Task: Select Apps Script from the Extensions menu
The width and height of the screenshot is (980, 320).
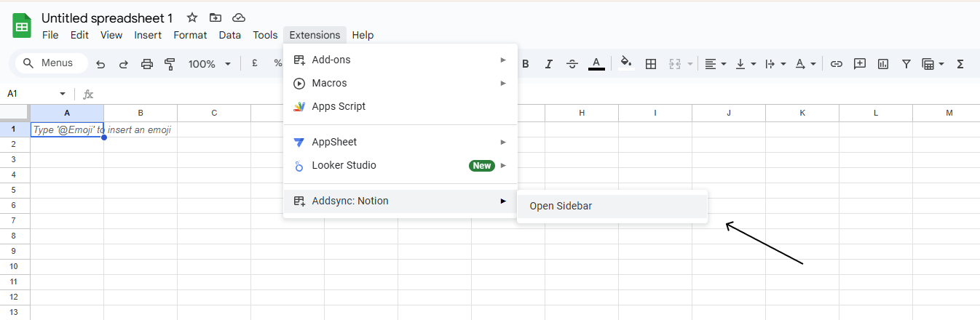Action: coord(339,106)
